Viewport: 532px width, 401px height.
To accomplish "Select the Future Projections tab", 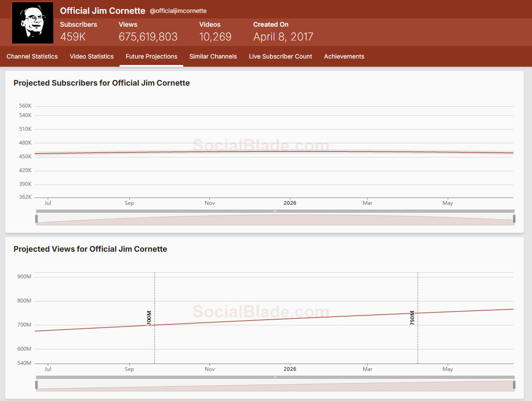I will pyautogui.click(x=151, y=56).
